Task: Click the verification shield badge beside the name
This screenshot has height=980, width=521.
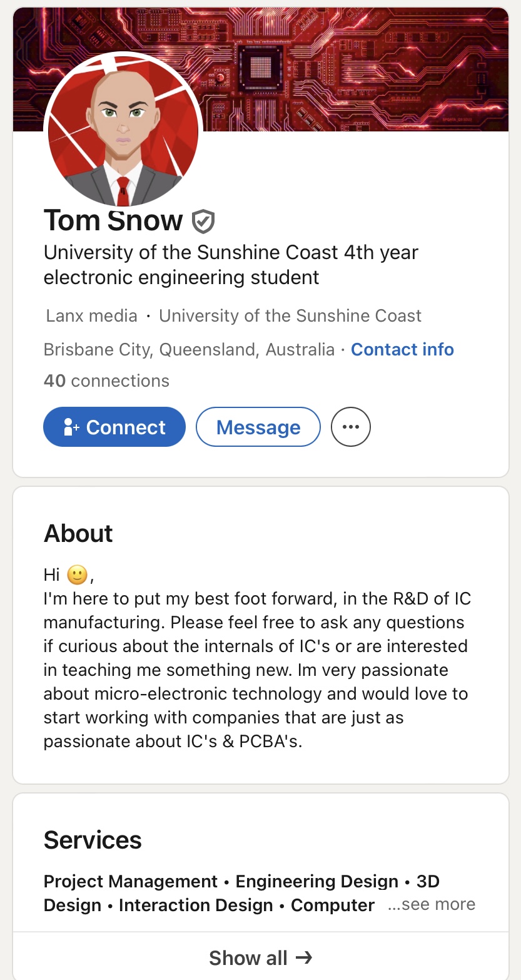Action: pyautogui.click(x=203, y=221)
